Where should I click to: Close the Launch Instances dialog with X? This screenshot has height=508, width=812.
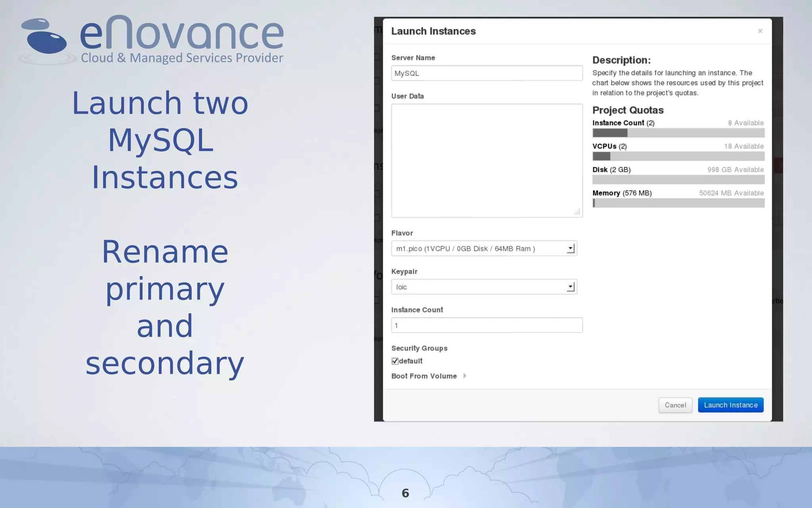coord(760,31)
